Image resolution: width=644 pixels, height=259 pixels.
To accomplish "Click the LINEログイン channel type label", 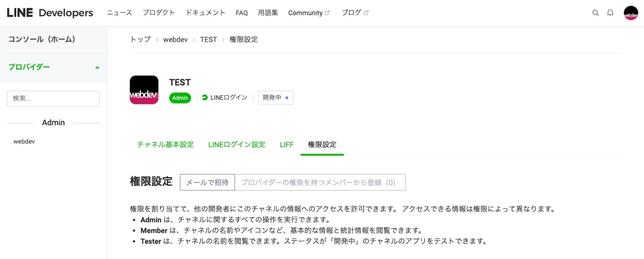I will click(229, 98).
